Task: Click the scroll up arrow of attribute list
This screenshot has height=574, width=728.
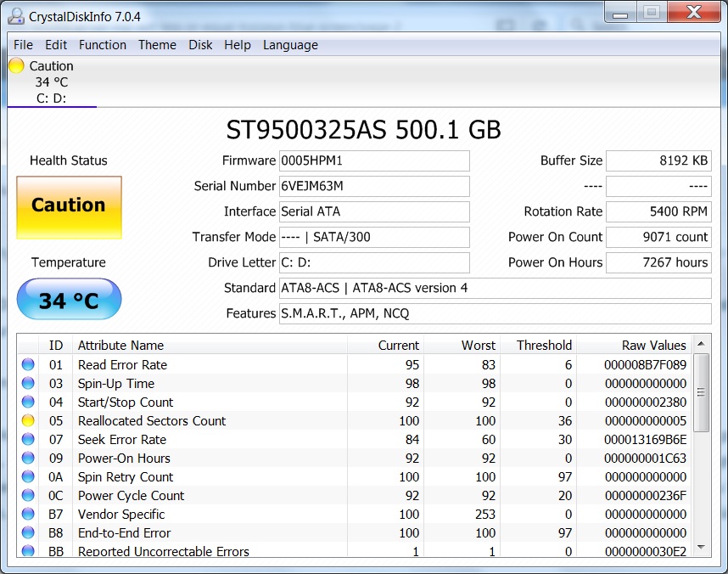Action: 701,344
